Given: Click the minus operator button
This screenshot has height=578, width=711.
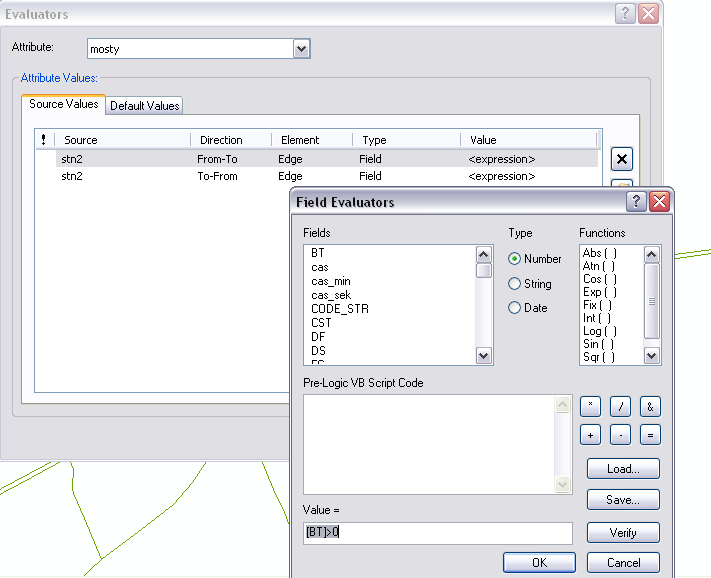Looking at the screenshot, I should click(620, 435).
